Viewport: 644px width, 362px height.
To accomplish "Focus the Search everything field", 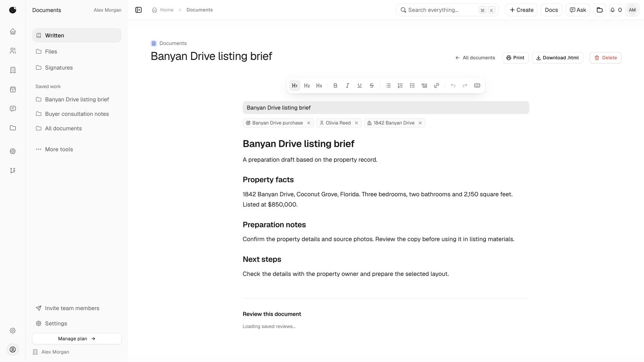I will 447,10.
